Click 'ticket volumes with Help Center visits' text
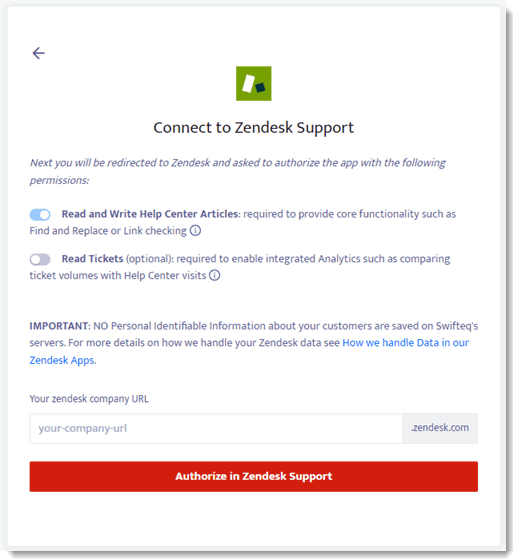This screenshot has height=560, width=513. pos(118,275)
